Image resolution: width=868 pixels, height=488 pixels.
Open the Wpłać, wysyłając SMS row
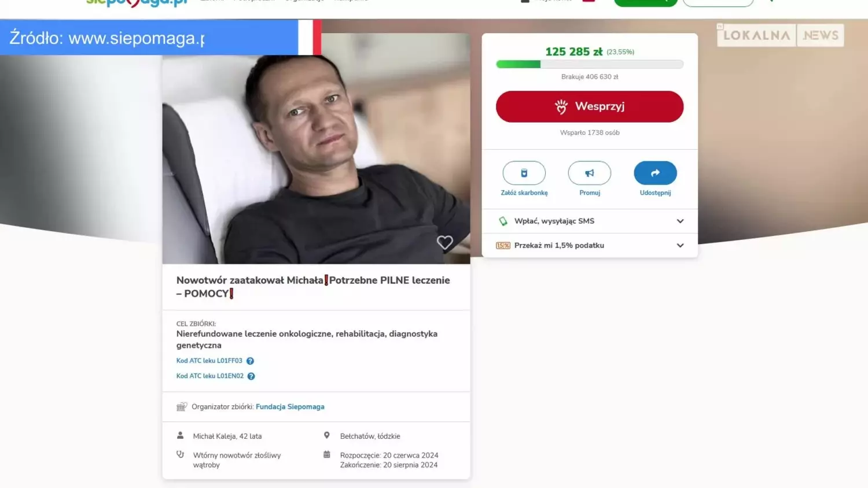click(x=590, y=221)
